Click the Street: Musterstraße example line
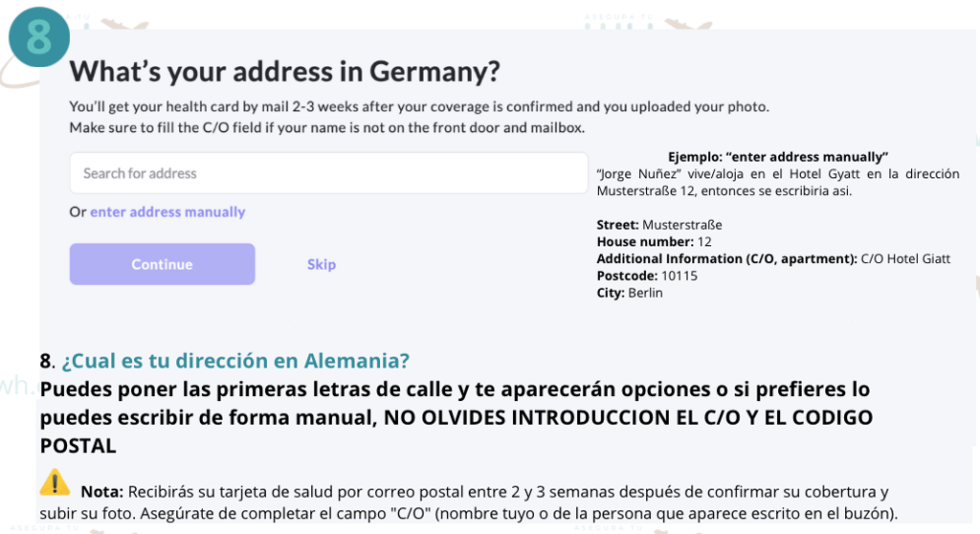The height and width of the screenshot is (534, 980). [658, 225]
